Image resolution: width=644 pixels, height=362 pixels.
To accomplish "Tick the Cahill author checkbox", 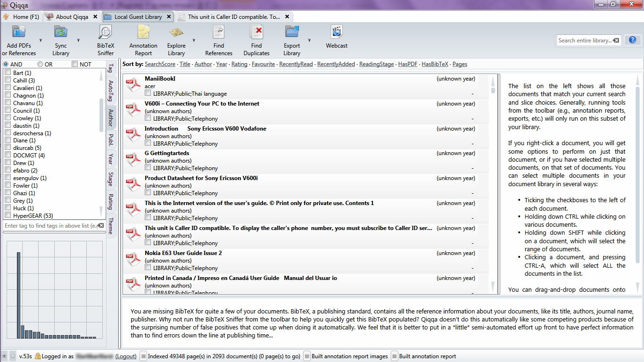I will click(7, 80).
